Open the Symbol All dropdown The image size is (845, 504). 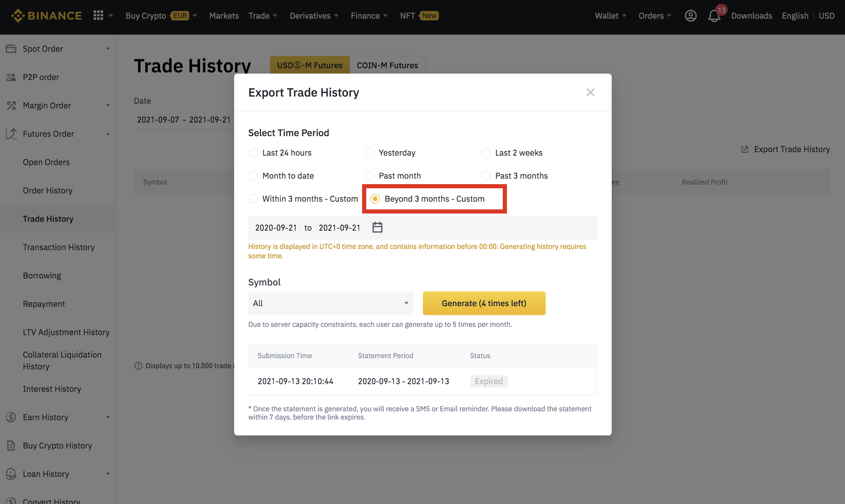click(331, 303)
